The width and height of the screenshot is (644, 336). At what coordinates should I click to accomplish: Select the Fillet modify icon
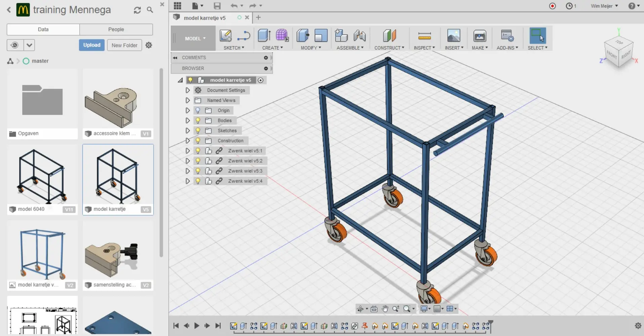point(321,35)
